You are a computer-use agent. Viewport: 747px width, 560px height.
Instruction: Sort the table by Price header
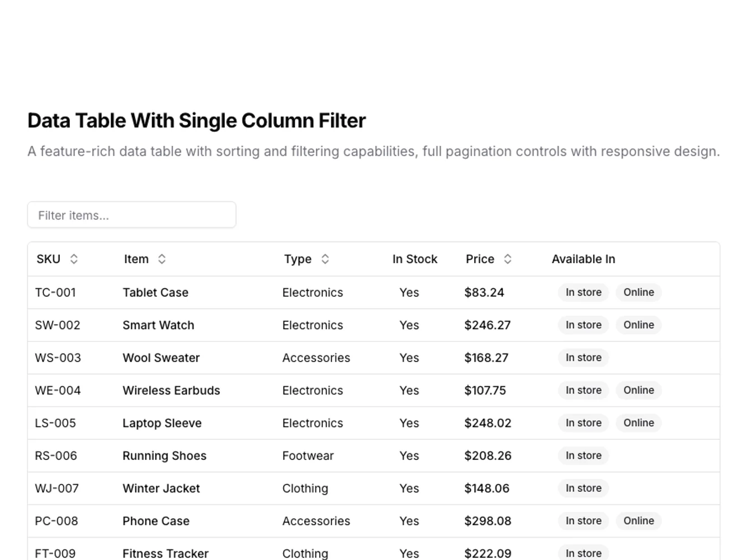click(x=480, y=259)
